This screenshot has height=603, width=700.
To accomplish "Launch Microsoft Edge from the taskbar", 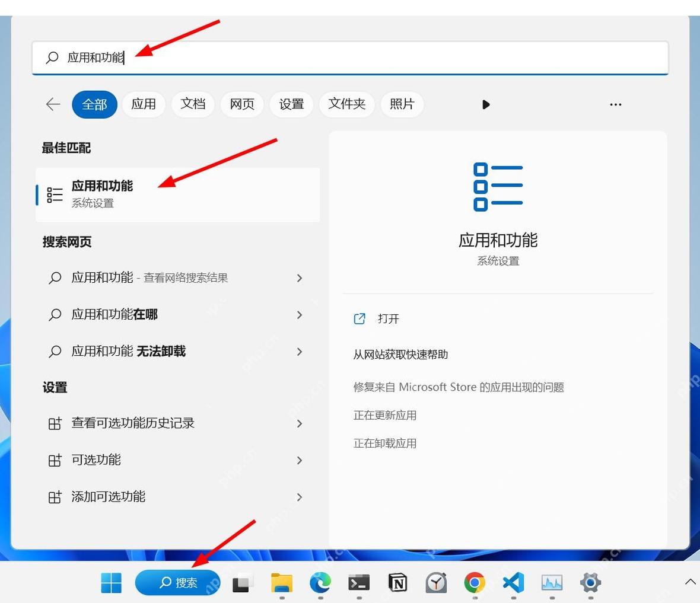I will (320, 582).
